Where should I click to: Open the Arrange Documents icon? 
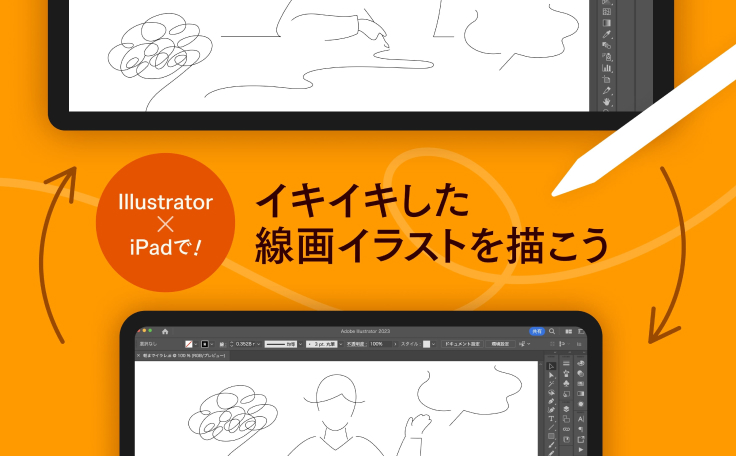(568, 332)
